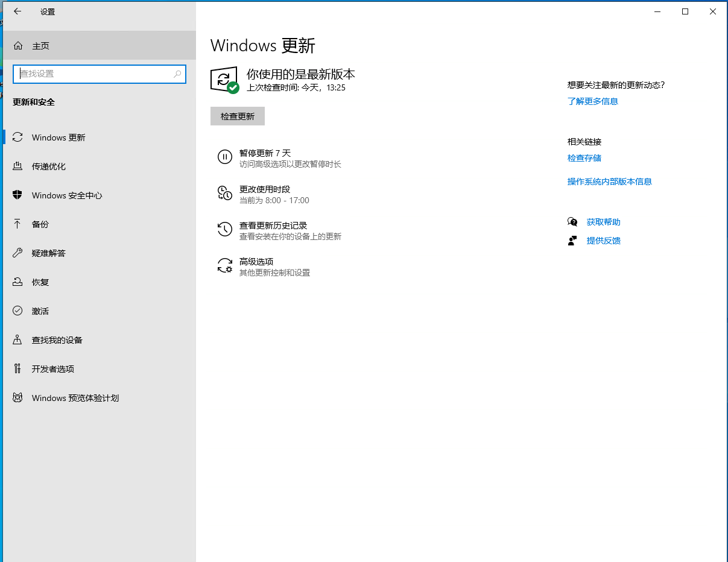Click the shield icon for Windows 安全中心
This screenshot has width=728, height=562.
click(17, 195)
